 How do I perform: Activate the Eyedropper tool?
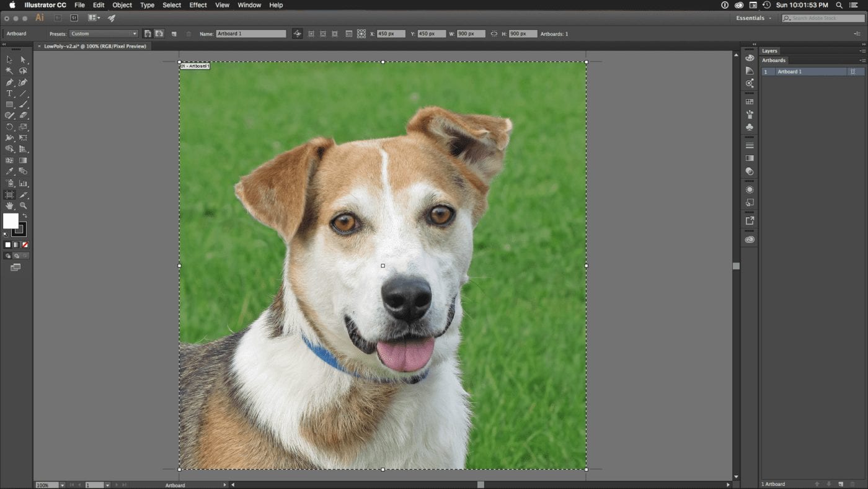(x=9, y=171)
